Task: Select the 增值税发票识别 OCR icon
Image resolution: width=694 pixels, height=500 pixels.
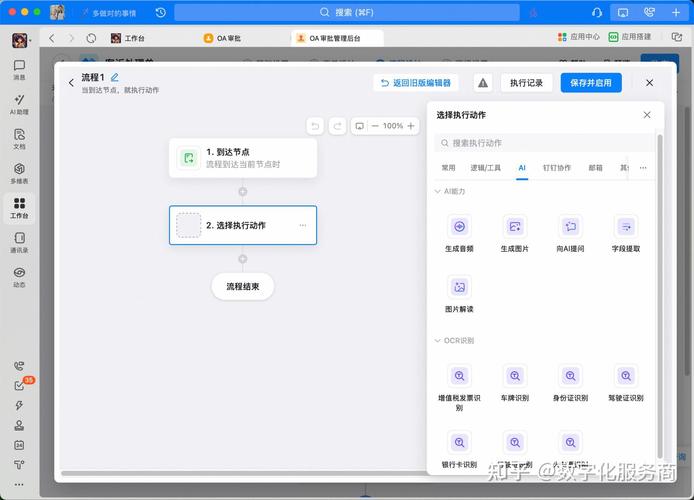Action: coord(459,376)
